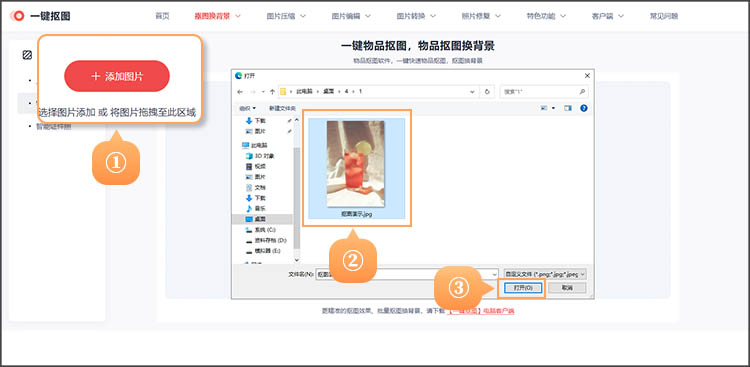Select 智能证件照 in the left sidebar

tap(53, 127)
